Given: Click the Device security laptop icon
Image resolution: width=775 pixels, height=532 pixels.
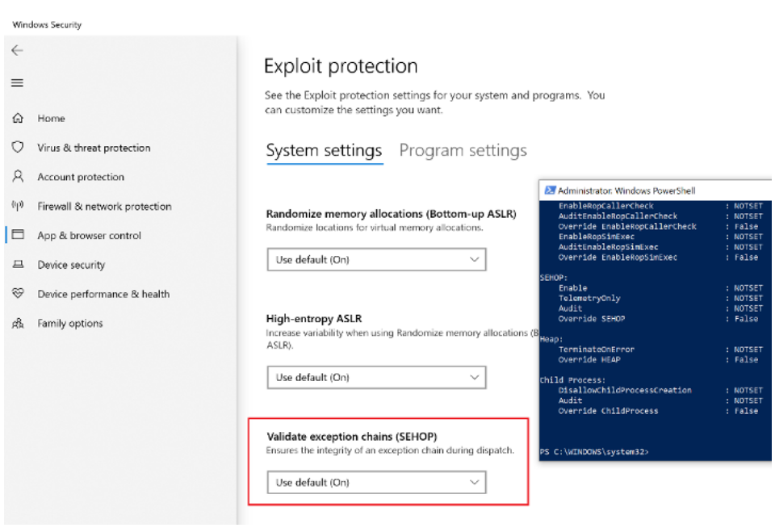Looking at the screenshot, I should click(17, 265).
